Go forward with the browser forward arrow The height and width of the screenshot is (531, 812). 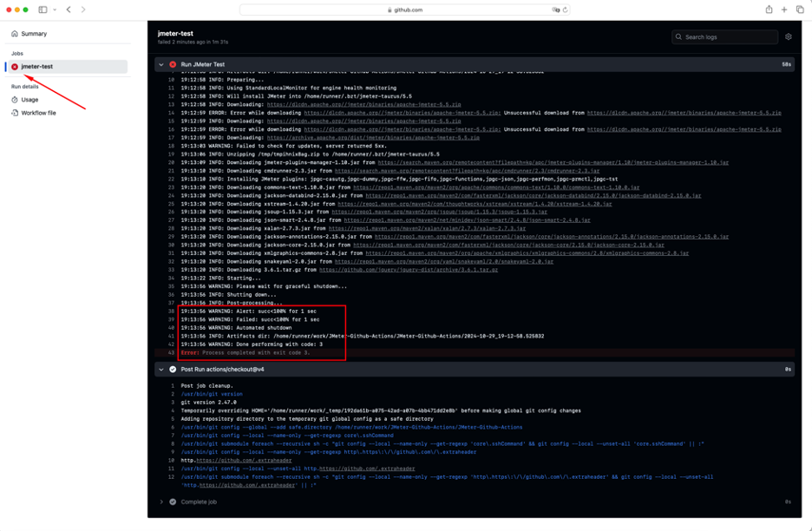point(83,10)
